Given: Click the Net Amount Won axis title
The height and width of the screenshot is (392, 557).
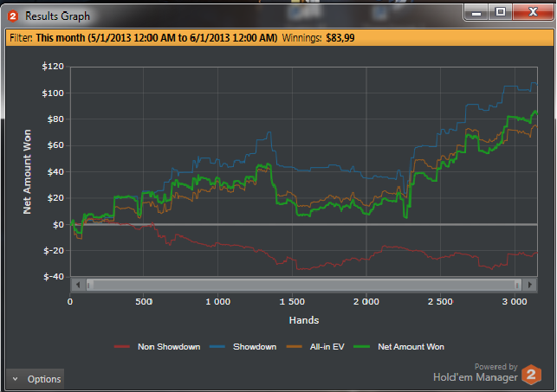Looking at the screenshot, I should (27, 171).
